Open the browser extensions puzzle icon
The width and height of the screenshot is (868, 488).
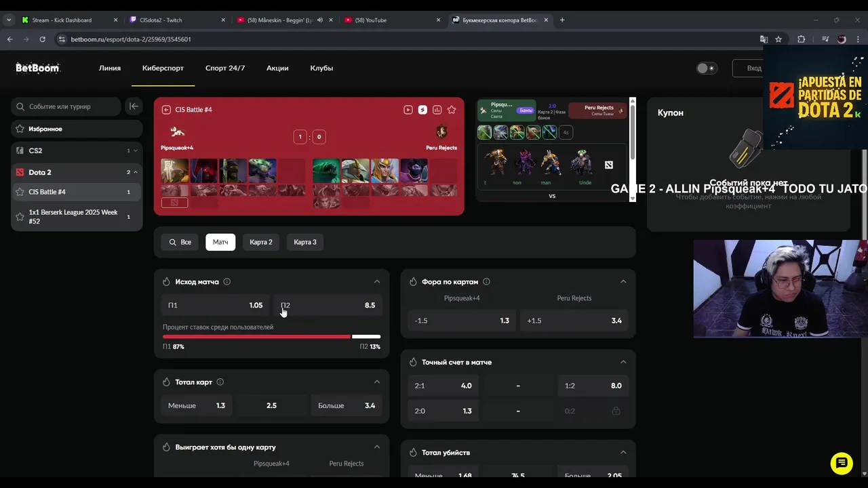801,39
